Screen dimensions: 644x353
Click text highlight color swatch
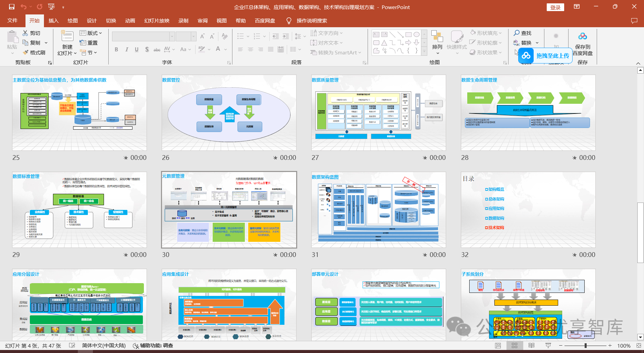(x=201, y=49)
